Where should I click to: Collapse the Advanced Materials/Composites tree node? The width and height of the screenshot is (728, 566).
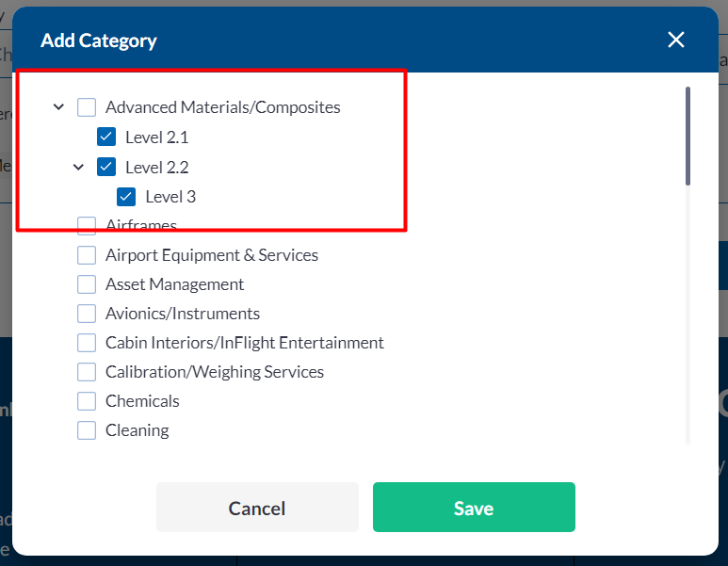pyautogui.click(x=58, y=107)
